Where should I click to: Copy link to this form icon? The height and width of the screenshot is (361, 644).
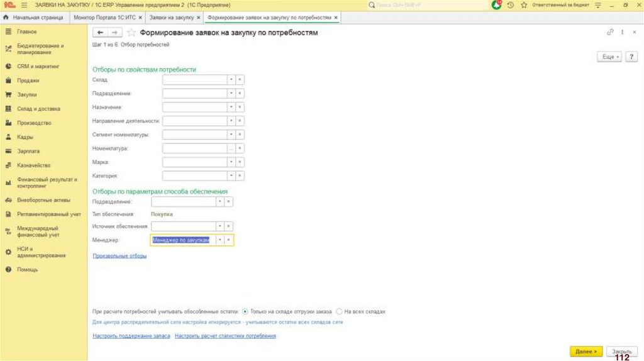(x=610, y=32)
